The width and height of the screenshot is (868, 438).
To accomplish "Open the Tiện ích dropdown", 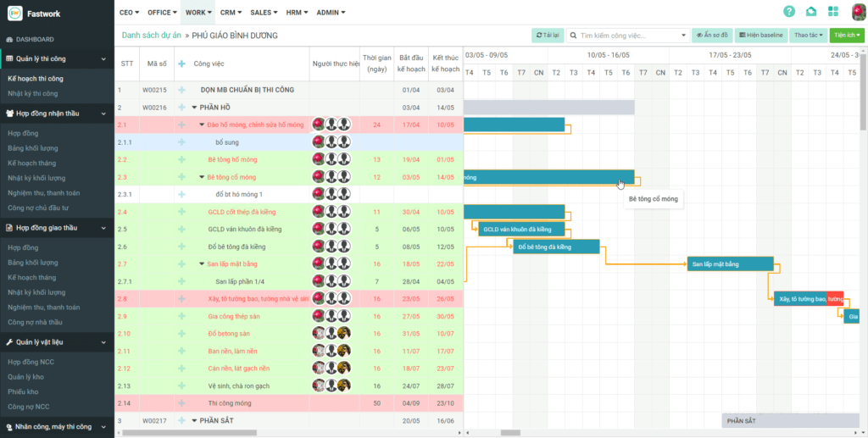I will (x=847, y=36).
